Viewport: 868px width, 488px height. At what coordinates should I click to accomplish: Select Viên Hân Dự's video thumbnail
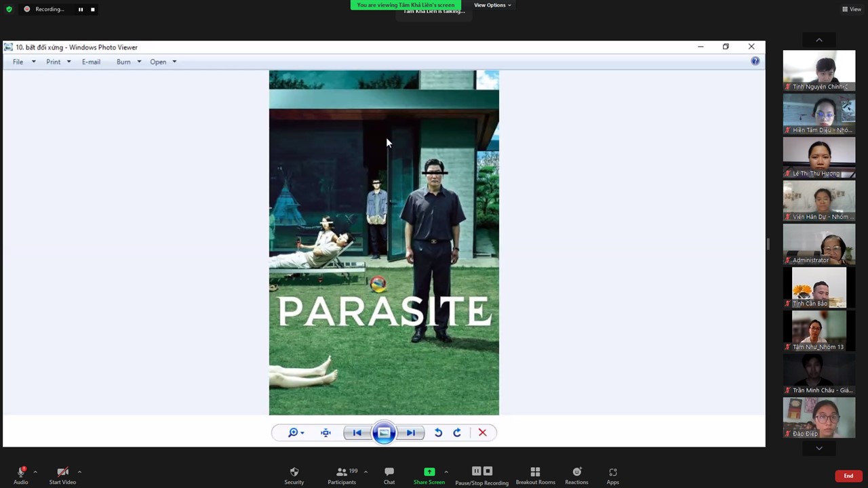819,201
